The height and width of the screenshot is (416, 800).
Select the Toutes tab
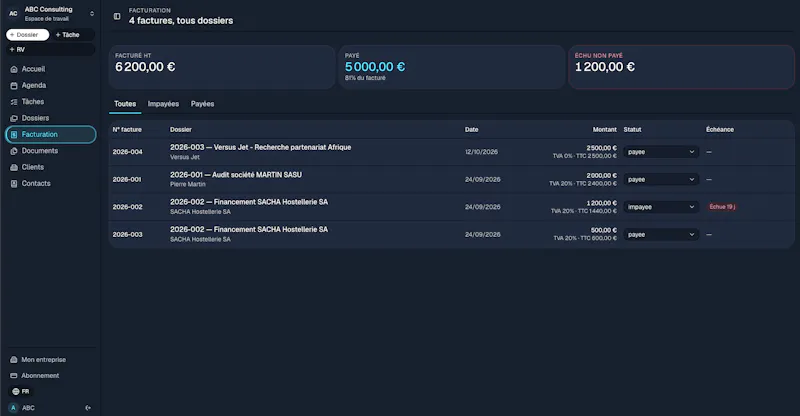(125, 104)
